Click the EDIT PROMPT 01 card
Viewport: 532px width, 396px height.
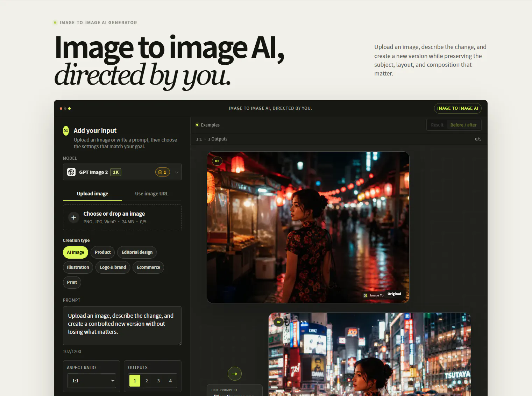(235, 390)
